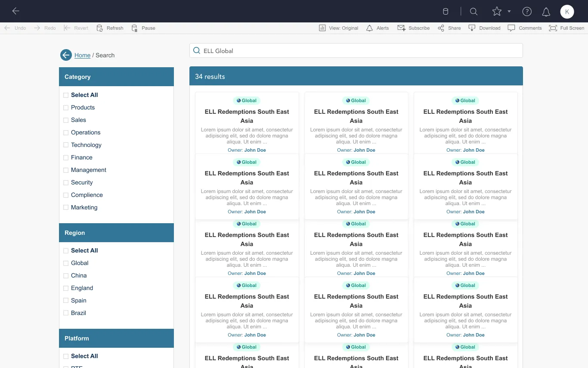Viewport: 588px width, 368px height.
Task: Download the view
Action: [484, 28]
